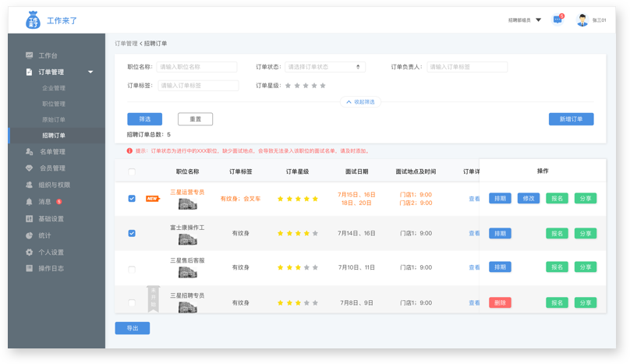The width and height of the screenshot is (630, 364).
Task: Set 订单星级 filter to one star
Action: pyautogui.click(x=288, y=86)
